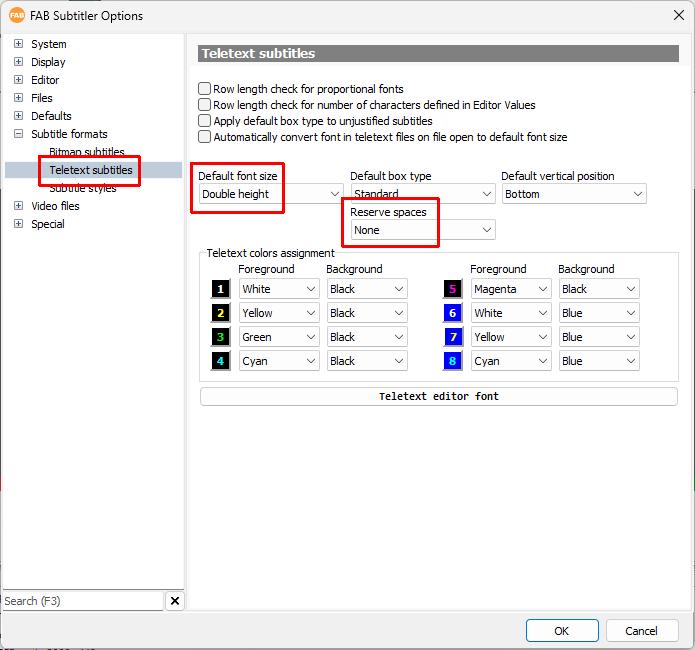This screenshot has height=650, width=695.
Task: Select Teletext subtitles in the tree
Action: (90, 170)
